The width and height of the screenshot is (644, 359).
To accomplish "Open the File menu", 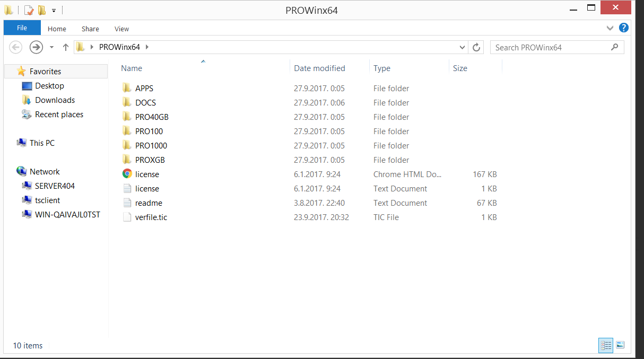I will [x=22, y=28].
